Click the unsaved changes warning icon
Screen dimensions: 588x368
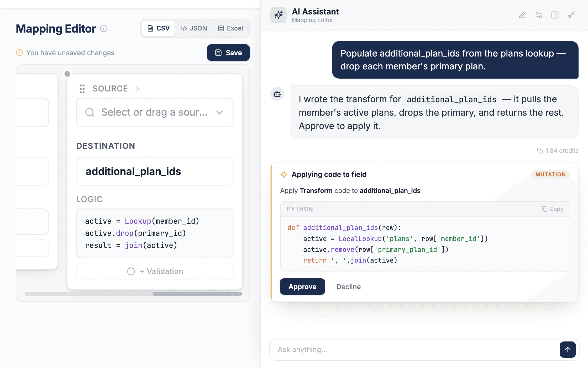tap(19, 53)
